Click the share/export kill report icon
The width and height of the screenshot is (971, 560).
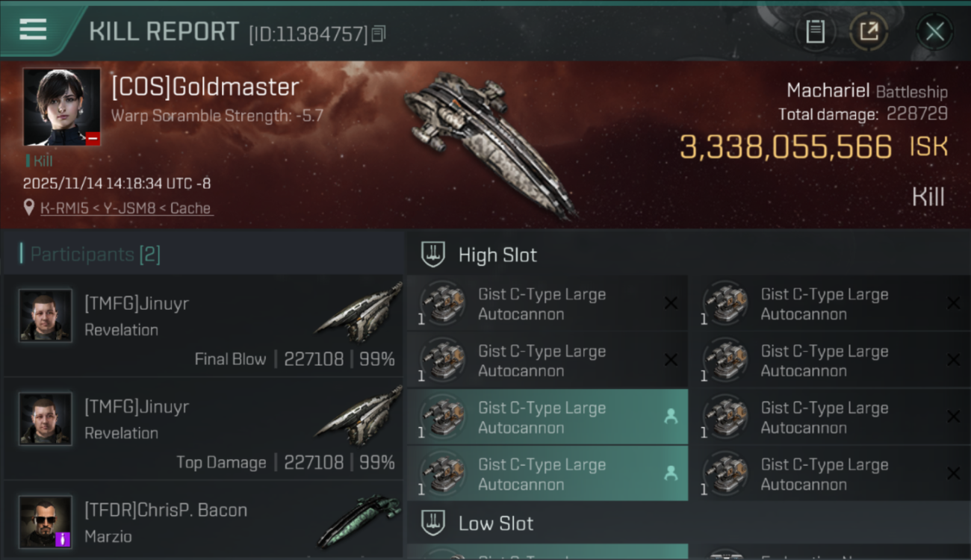pyautogui.click(x=869, y=32)
